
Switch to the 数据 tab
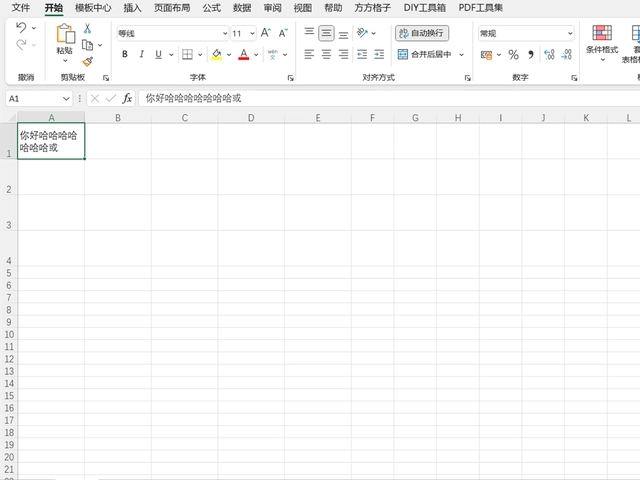click(242, 8)
